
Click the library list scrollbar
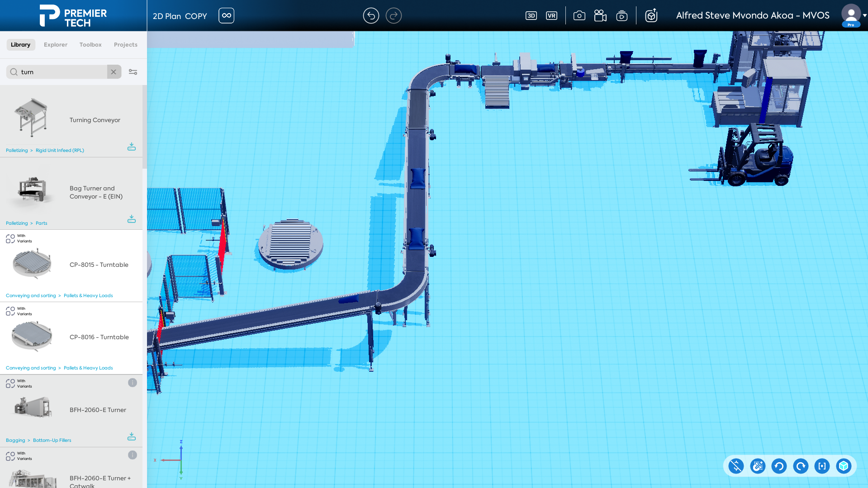click(145, 127)
